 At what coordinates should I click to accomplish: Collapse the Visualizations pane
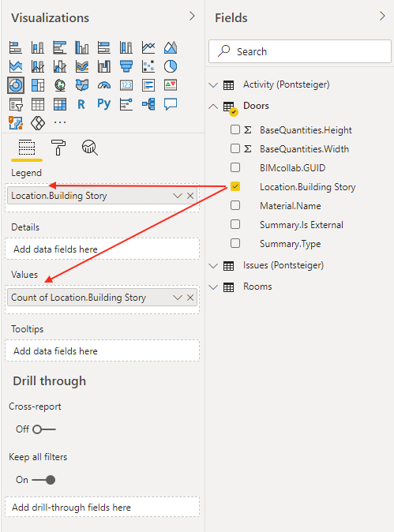click(x=192, y=16)
